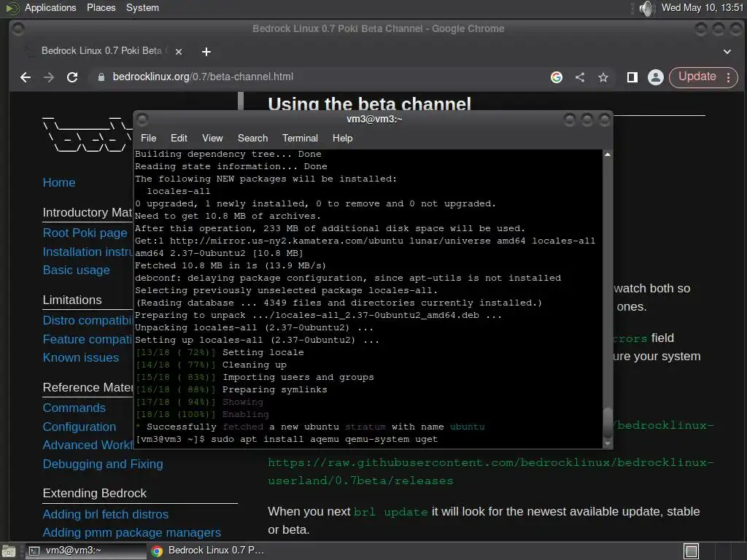
Task: Follow the Home link in the sidebar
Action: click(59, 182)
